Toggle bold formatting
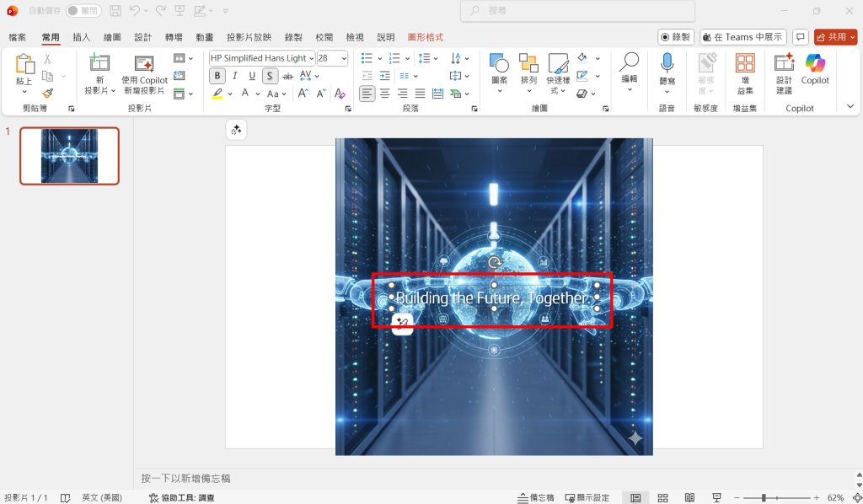The image size is (863, 504). 217,76
